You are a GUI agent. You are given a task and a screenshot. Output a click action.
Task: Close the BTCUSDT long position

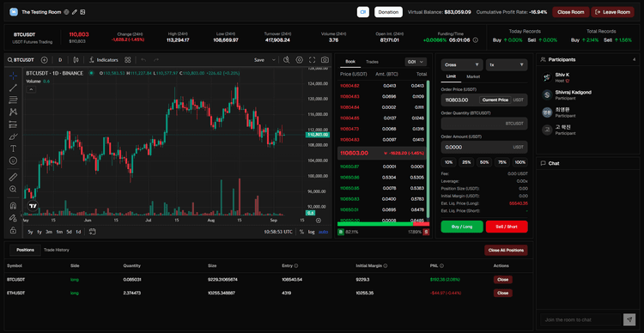[502, 280]
